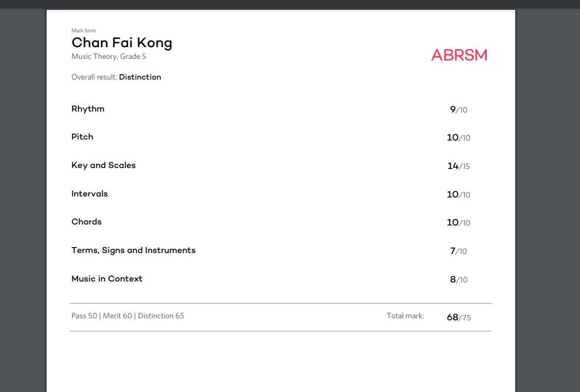
Task: Click the Terms, Signs and Instruments score 7/10
Action: point(459,251)
